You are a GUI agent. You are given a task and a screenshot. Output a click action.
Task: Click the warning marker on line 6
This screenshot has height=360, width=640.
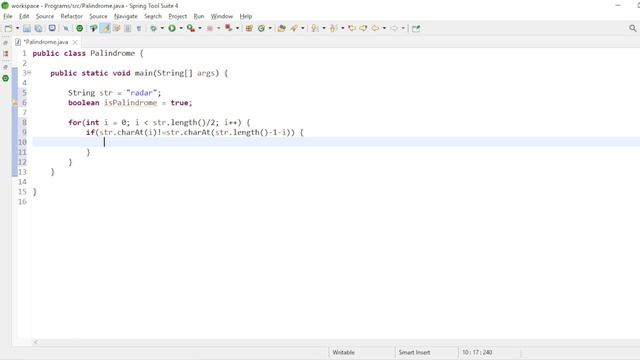[x=15, y=103]
